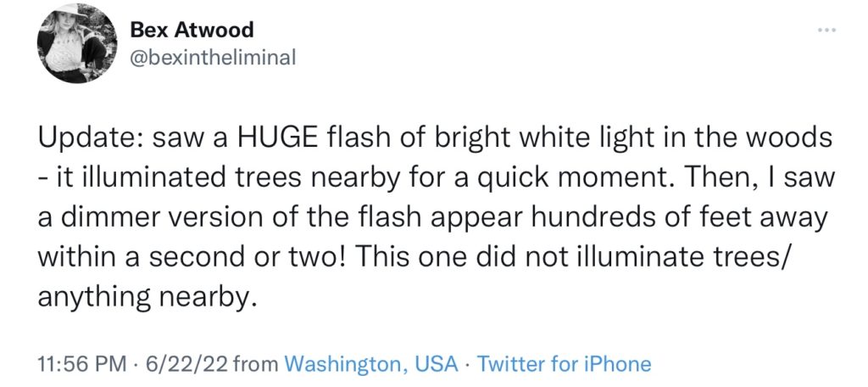Click the 11:56 PM timestamp

[82, 364]
